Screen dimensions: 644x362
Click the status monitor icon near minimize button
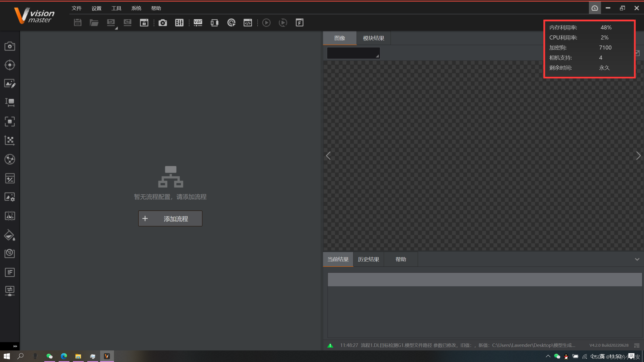point(595,8)
